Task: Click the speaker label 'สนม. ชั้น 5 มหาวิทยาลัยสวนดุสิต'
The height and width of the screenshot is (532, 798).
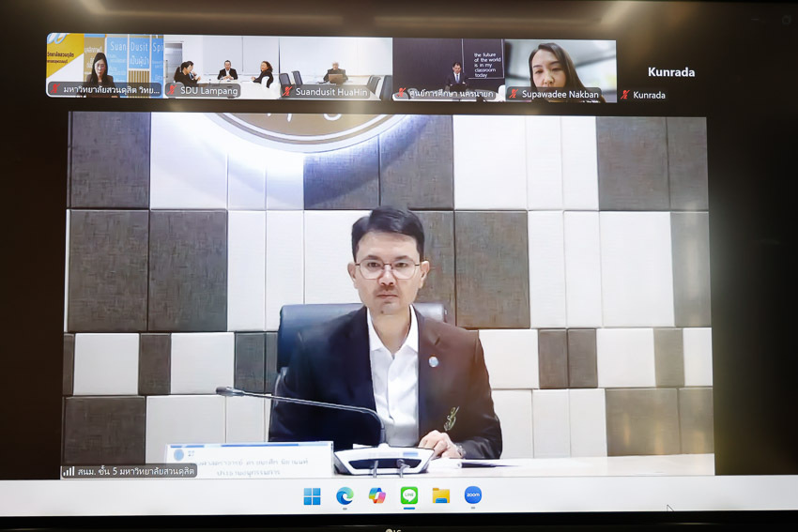Action: click(x=136, y=471)
